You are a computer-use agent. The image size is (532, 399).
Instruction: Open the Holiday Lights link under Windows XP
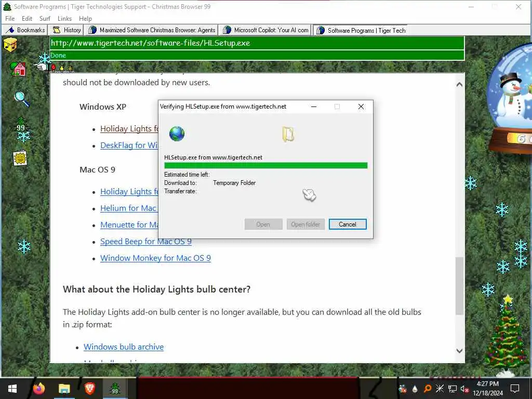coord(129,129)
